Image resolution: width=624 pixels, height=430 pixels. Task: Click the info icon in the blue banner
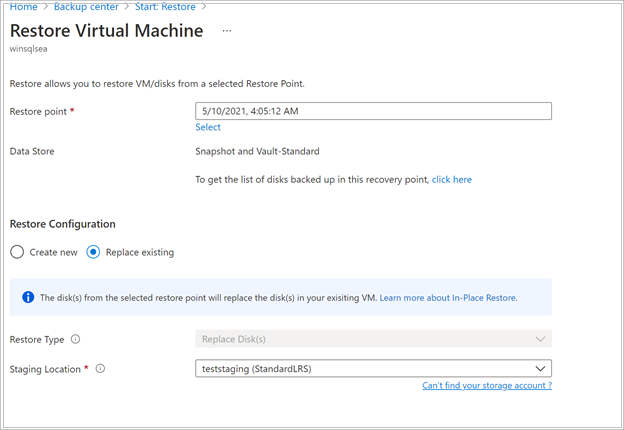[x=25, y=298]
